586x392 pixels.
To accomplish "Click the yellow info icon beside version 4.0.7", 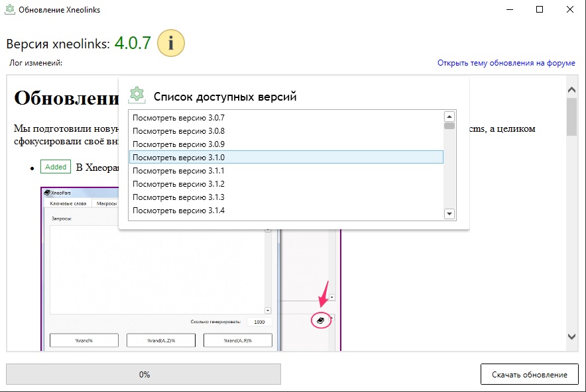I will [x=171, y=43].
